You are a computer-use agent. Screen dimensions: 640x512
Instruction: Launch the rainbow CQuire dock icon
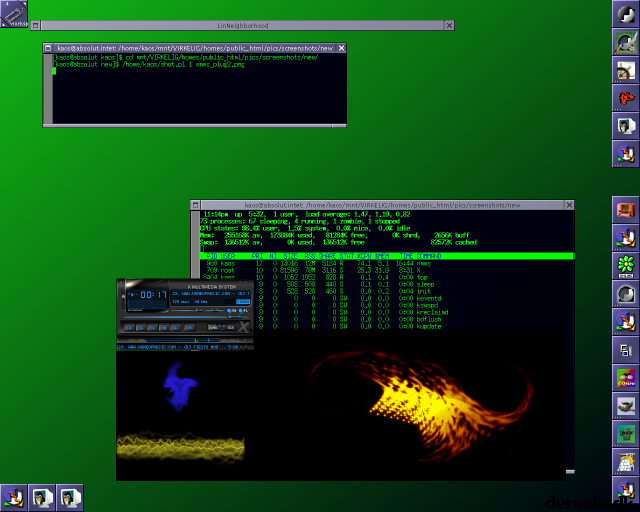pyautogui.click(x=626, y=378)
